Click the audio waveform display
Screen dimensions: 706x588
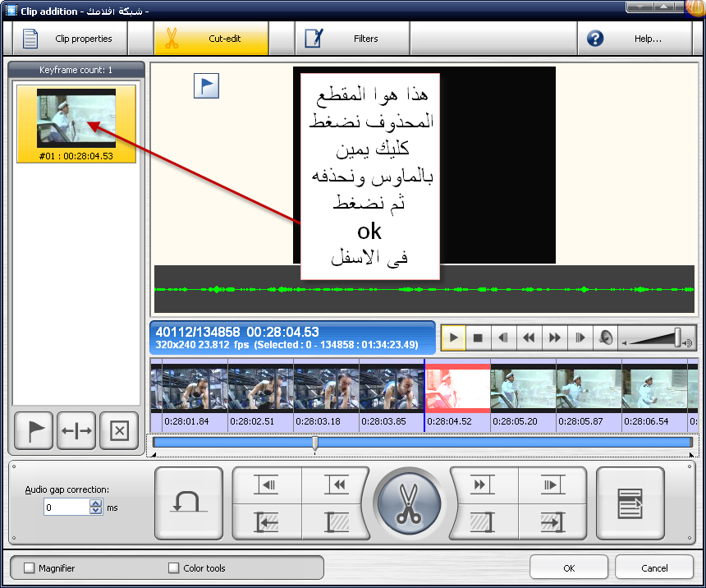424,289
